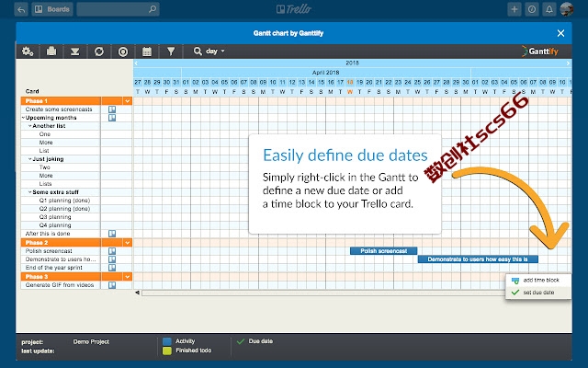Image resolution: width=588 pixels, height=368 pixels.
Task: Open the calendar icon in toolbar
Action: [x=147, y=52]
